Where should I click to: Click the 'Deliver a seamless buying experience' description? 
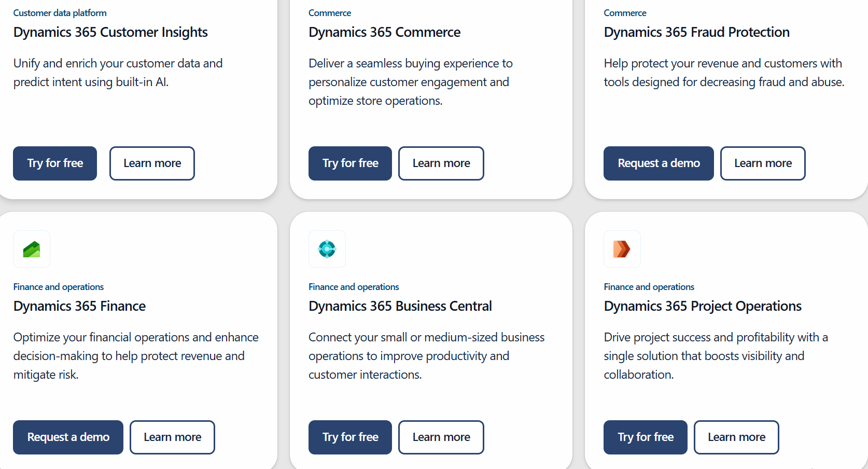point(410,82)
